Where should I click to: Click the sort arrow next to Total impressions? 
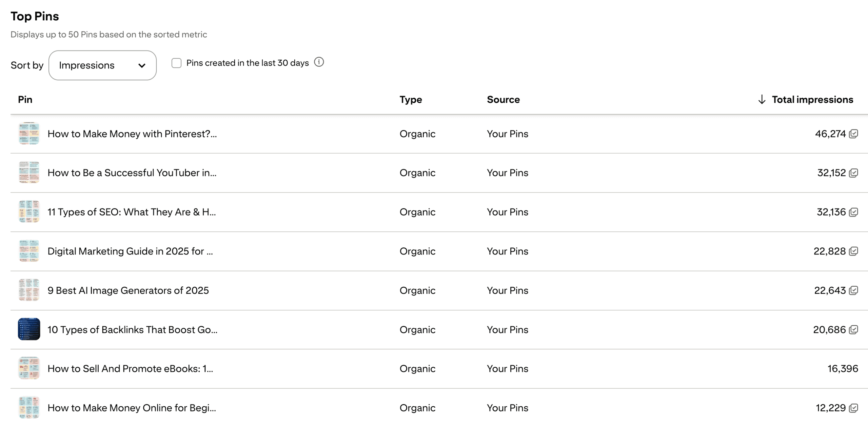[x=762, y=100]
